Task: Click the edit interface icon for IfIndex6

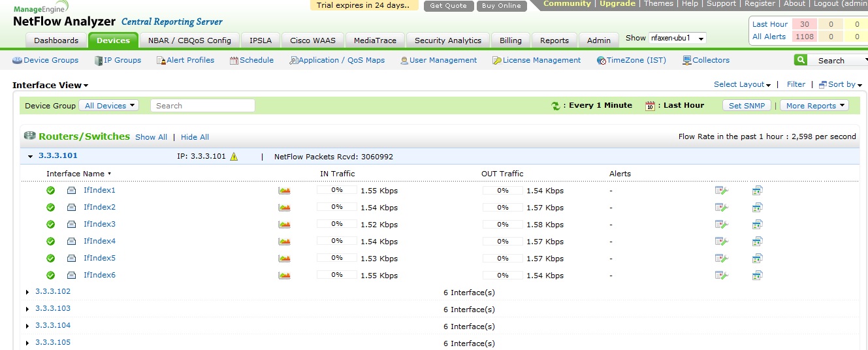Action: 721,276
